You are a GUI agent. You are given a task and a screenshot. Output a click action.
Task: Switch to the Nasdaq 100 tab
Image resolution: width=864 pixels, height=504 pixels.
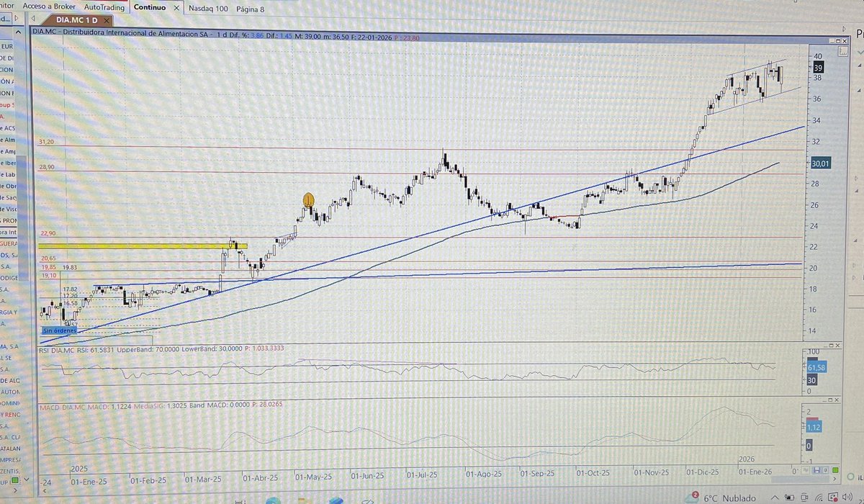[x=207, y=9]
